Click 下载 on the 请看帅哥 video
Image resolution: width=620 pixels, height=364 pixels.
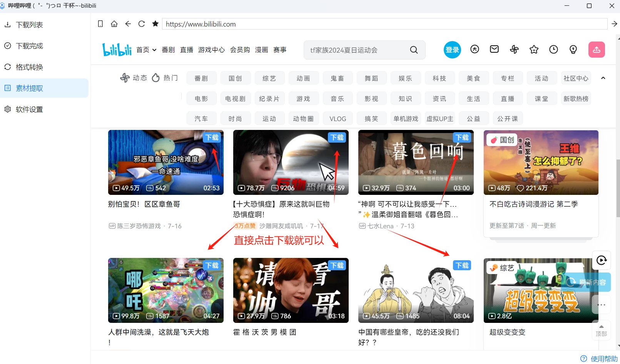(x=337, y=265)
